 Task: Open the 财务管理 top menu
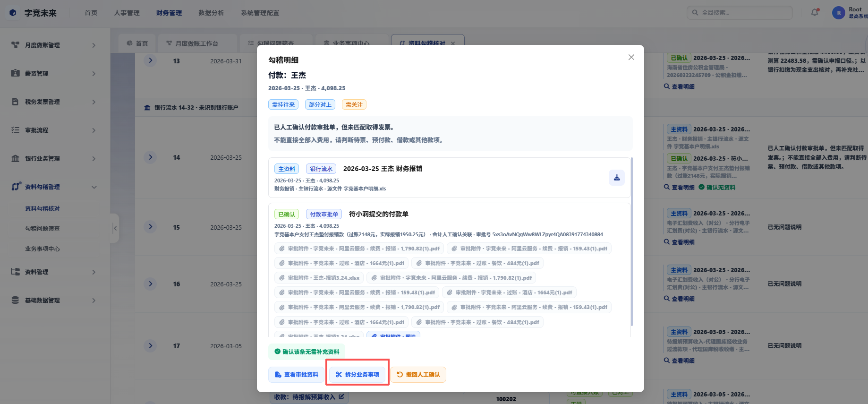coord(169,13)
